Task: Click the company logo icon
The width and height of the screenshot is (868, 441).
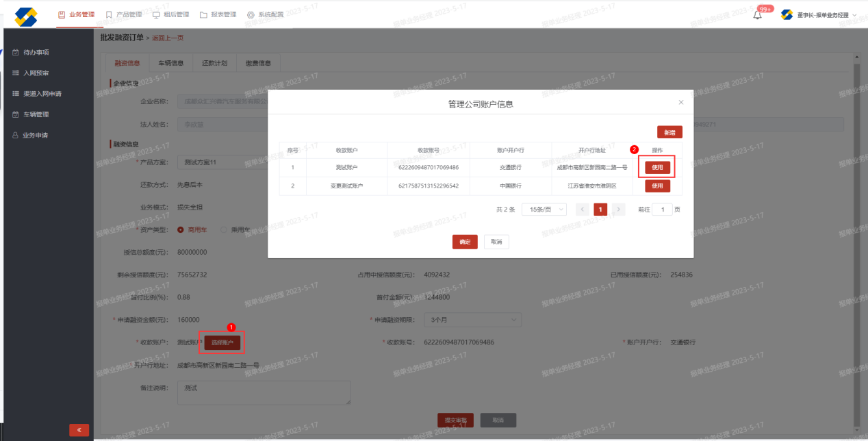Action: [26, 16]
